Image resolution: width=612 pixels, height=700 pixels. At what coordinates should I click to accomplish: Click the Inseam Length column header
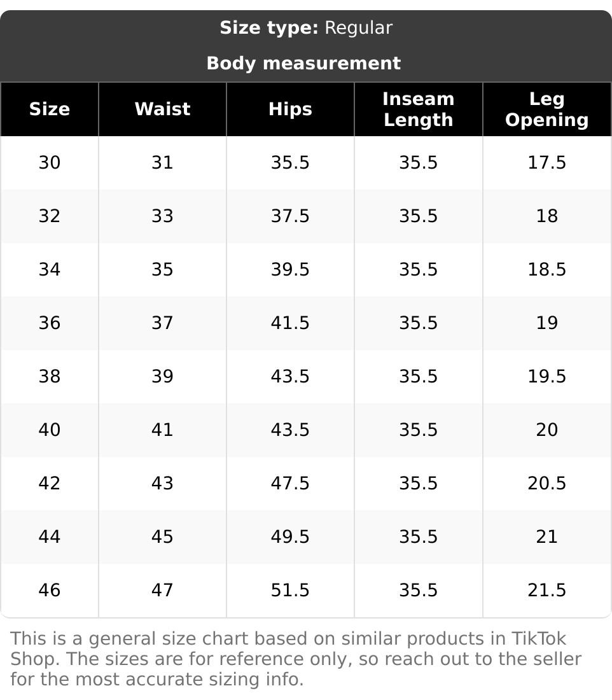418,109
